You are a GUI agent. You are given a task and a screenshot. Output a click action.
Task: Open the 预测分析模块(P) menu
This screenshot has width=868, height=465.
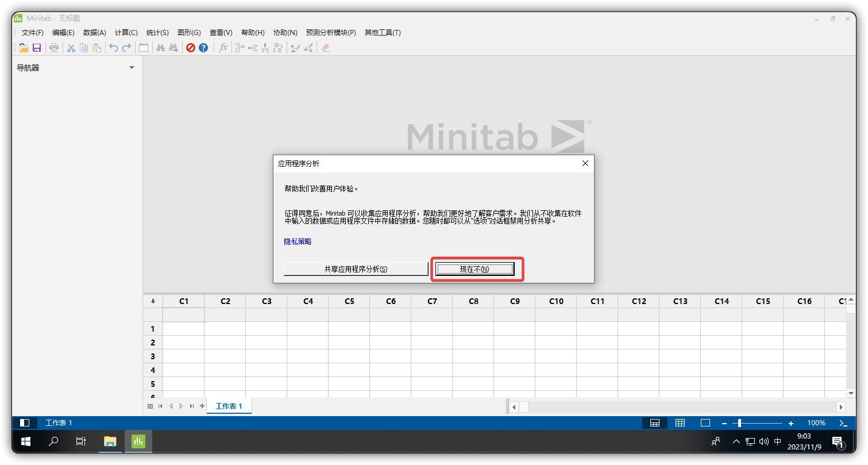pyautogui.click(x=331, y=33)
